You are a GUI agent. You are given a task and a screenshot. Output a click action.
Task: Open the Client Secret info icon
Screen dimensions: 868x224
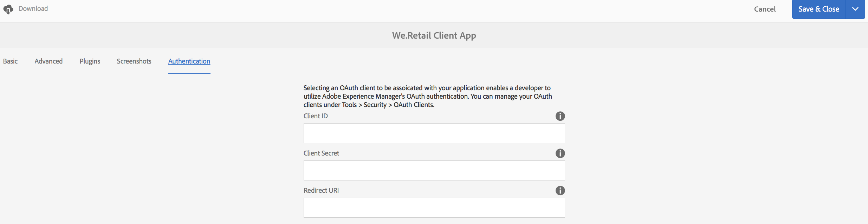click(560, 153)
